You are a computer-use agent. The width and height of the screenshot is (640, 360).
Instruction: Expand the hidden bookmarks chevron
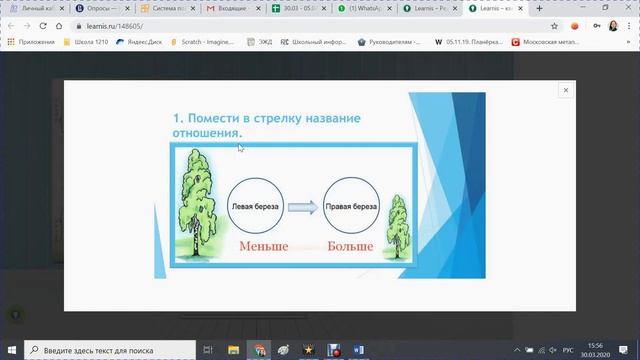tap(628, 42)
